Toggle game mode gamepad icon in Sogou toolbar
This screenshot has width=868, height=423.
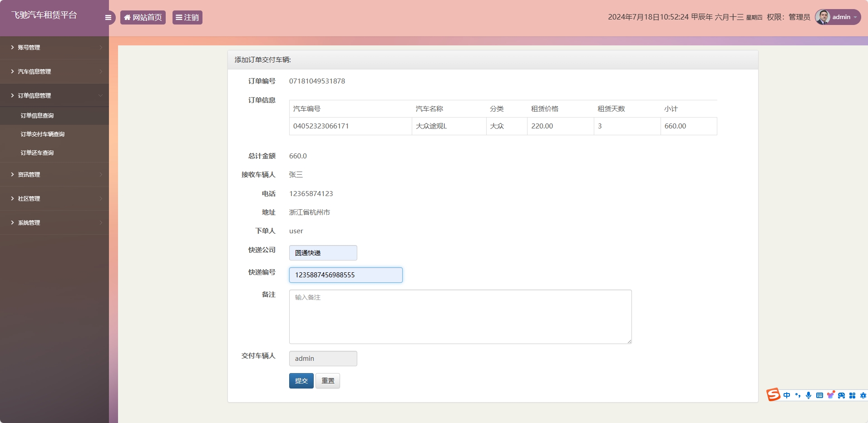(x=841, y=395)
